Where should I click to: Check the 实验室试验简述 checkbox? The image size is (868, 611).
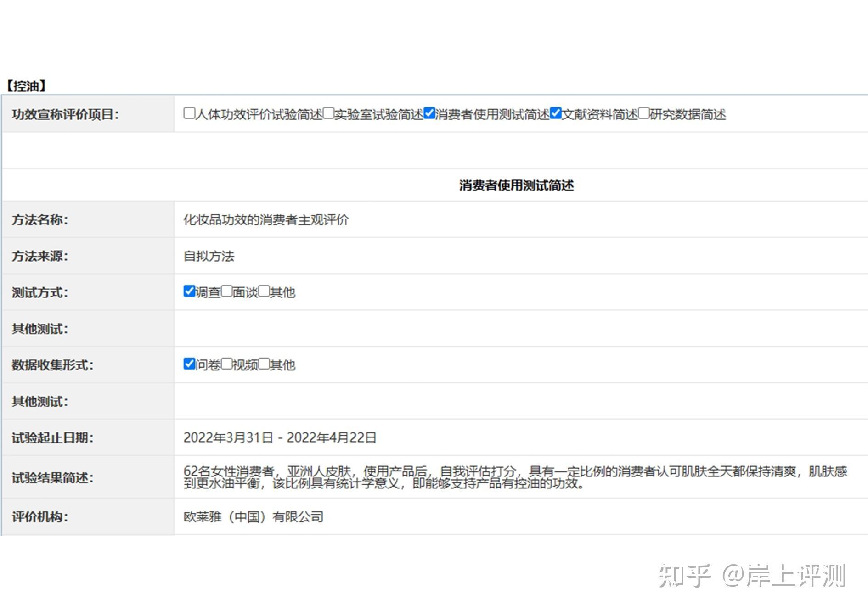click(328, 113)
